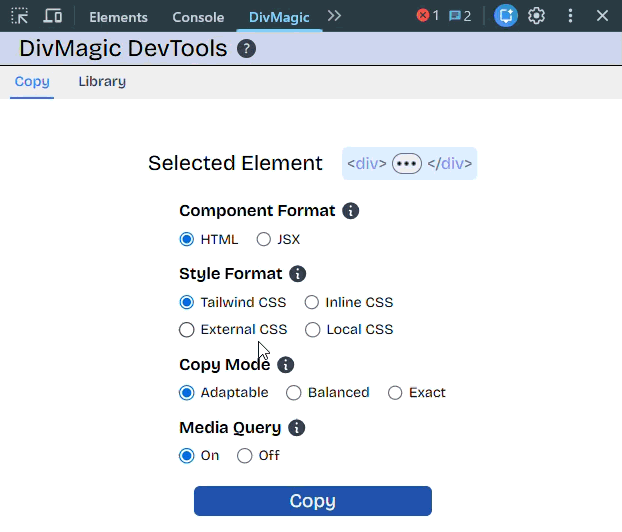Click the opening <div> tag text
The height and width of the screenshot is (532, 622).
click(x=367, y=163)
